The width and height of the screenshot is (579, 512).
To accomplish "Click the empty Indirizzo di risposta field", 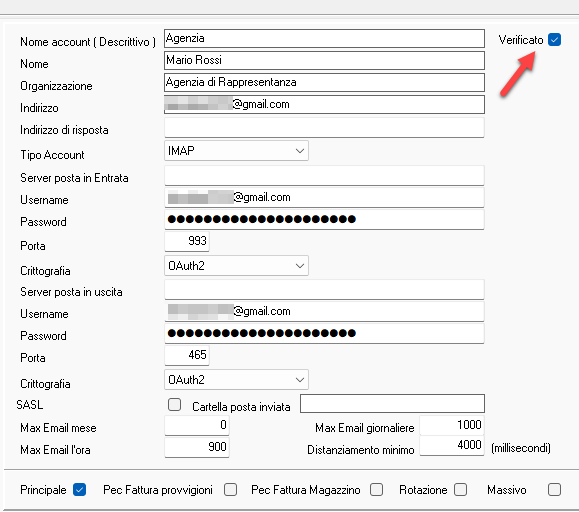I will pyautogui.click(x=324, y=128).
